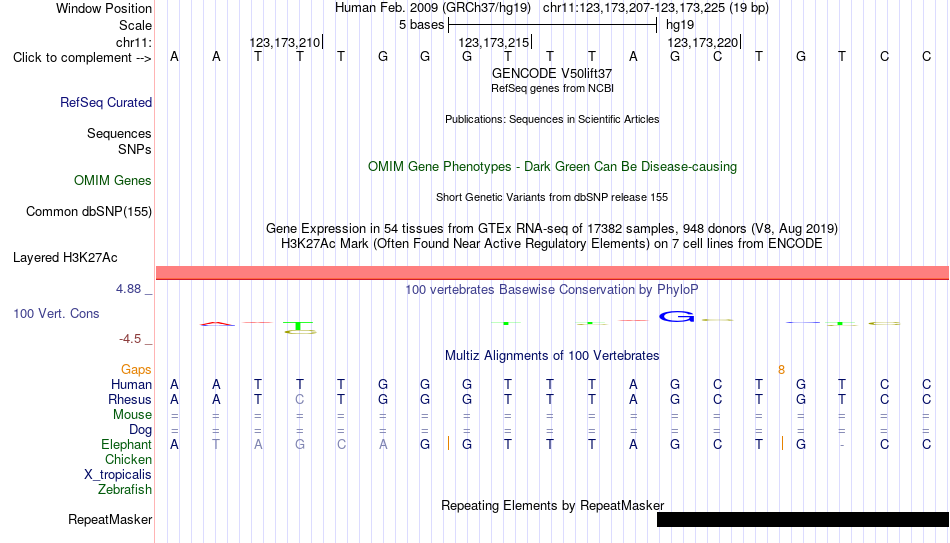Click the RepeatMasker track label
The image size is (950, 543).
[110, 519]
